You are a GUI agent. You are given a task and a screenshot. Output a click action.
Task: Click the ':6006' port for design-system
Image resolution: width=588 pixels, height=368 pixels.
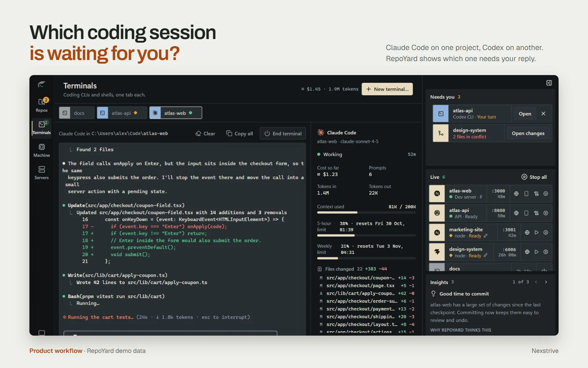point(509,250)
